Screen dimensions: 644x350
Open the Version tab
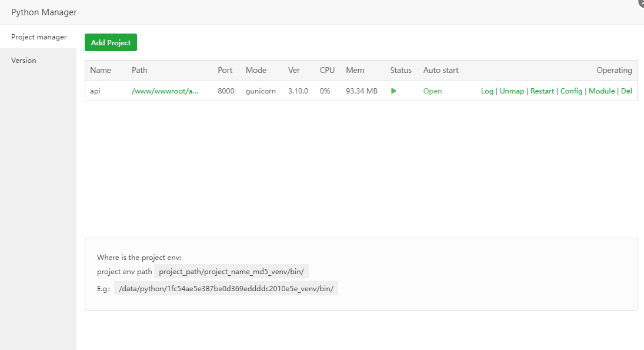coord(24,61)
